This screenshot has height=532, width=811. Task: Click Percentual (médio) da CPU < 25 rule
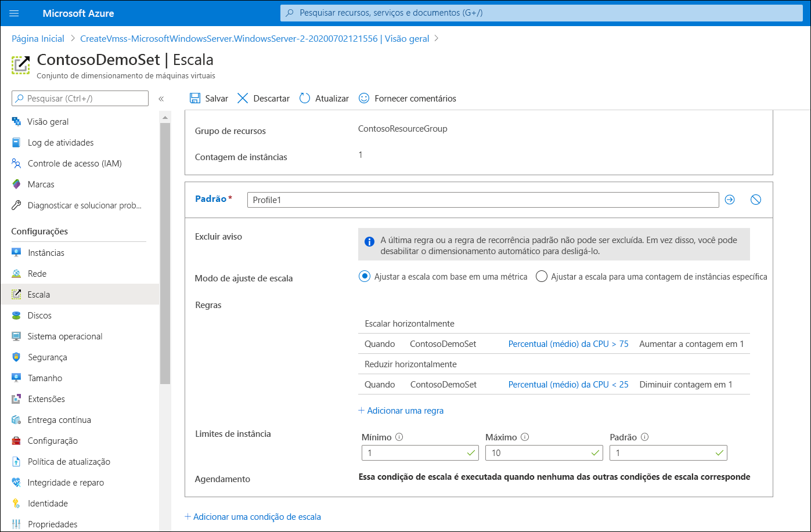point(568,385)
